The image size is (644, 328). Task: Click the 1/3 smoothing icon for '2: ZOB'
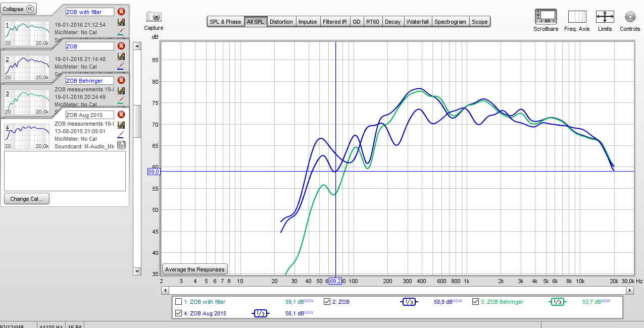(x=409, y=302)
